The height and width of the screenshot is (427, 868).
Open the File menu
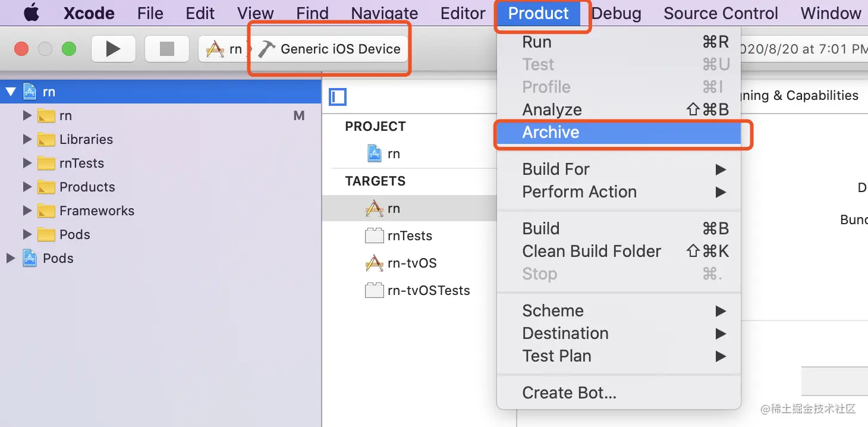point(150,13)
